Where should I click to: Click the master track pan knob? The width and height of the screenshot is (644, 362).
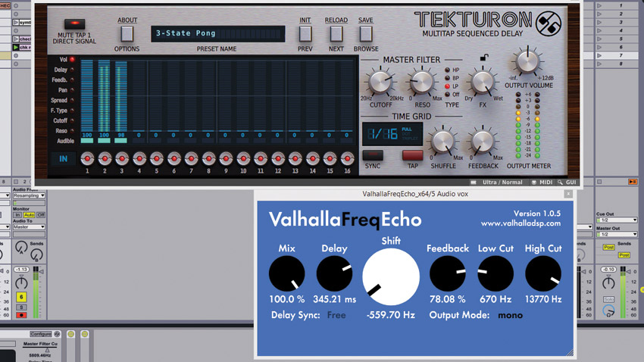pyautogui.click(x=608, y=282)
